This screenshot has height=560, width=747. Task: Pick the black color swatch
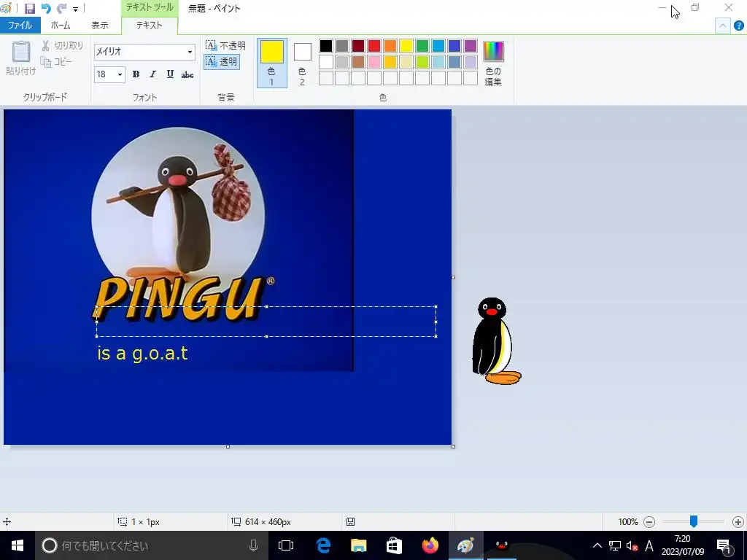tap(326, 46)
